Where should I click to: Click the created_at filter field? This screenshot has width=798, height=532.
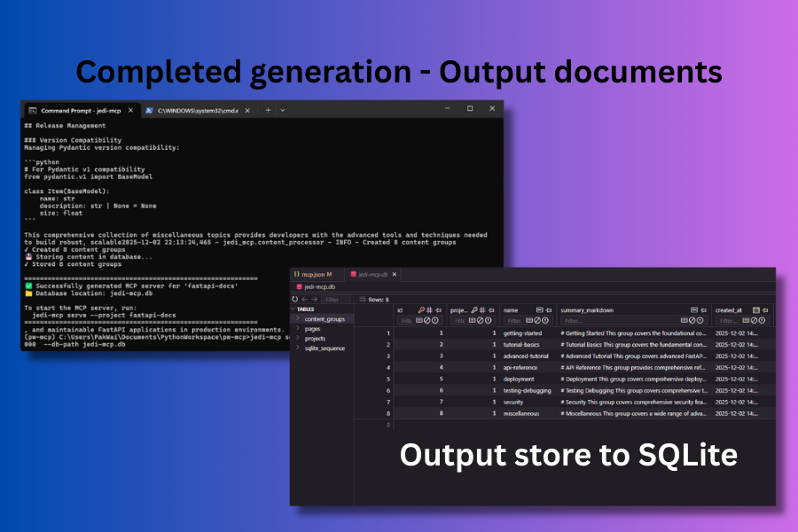pyautogui.click(x=741, y=321)
